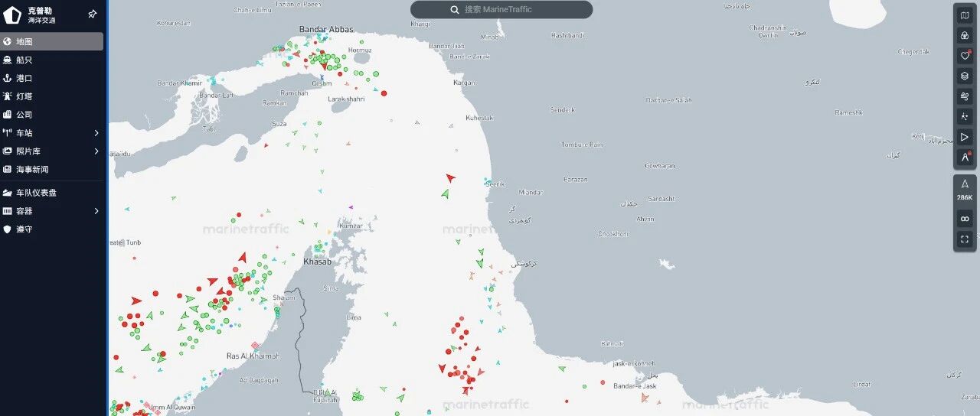Image resolution: width=980 pixels, height=416 pixels.
Task: Click the Ras Al Khaimah map label
Action: pyautogui.click(x=253, y=356)
